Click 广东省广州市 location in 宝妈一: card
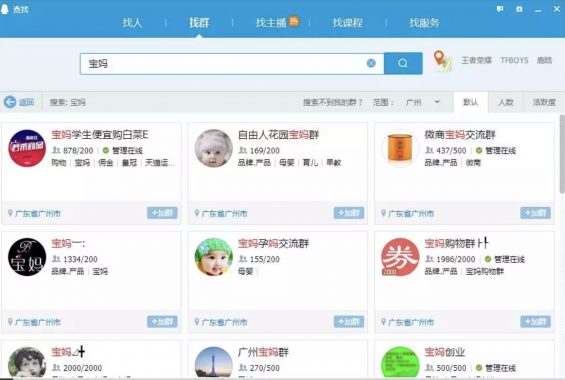The height and width of the screenshot is (380, 565). click(38, 322)
